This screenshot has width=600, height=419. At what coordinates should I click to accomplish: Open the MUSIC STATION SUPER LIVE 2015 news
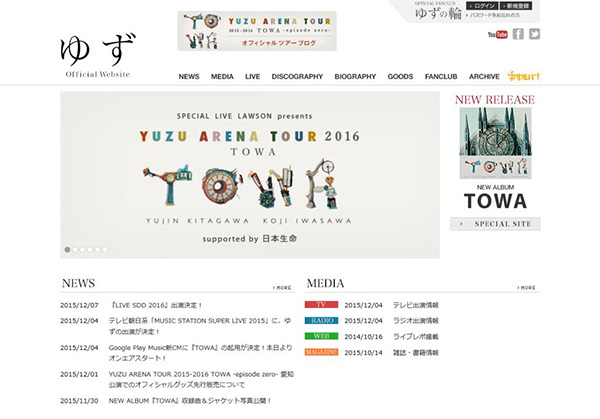pyautogui.click(x=200, y=326)
